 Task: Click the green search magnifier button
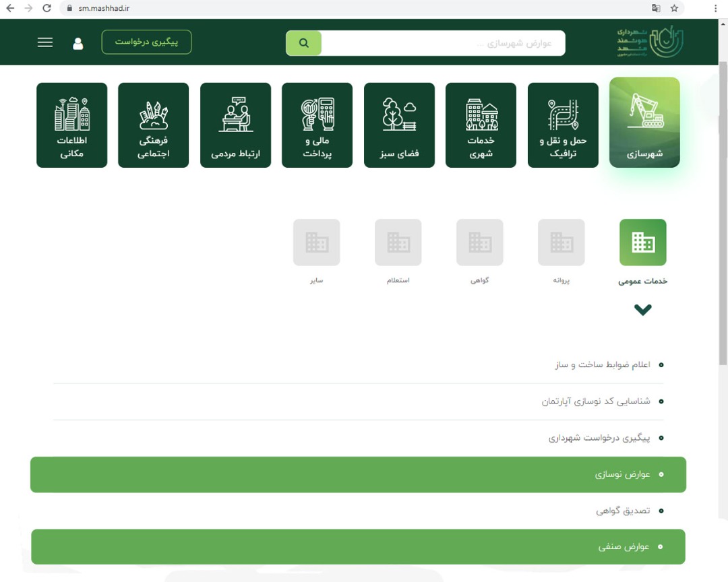pyautogui.click(x=304, y=43)
